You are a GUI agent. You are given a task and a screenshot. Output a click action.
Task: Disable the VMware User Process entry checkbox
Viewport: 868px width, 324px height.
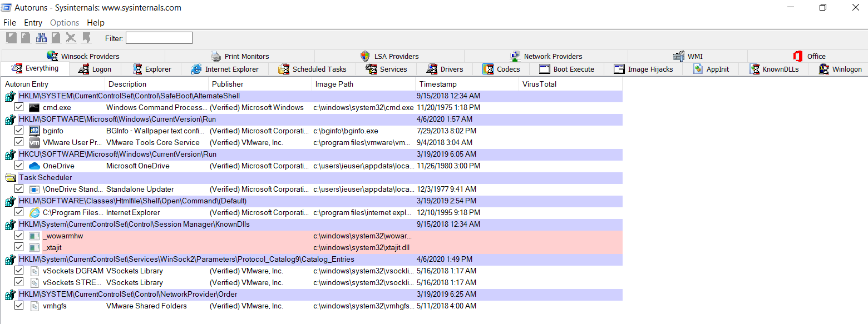tap(19, 142)
